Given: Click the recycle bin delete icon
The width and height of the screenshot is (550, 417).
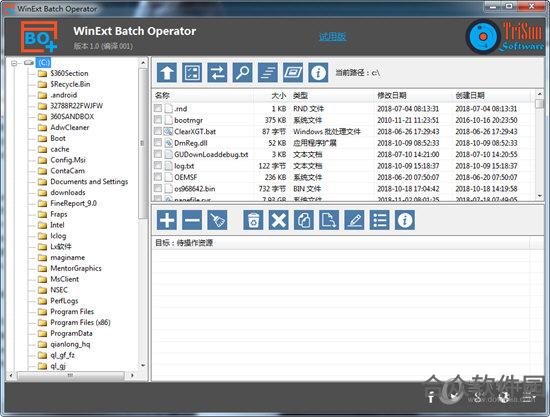Looking at the screenshot, I should pos(253,220).
